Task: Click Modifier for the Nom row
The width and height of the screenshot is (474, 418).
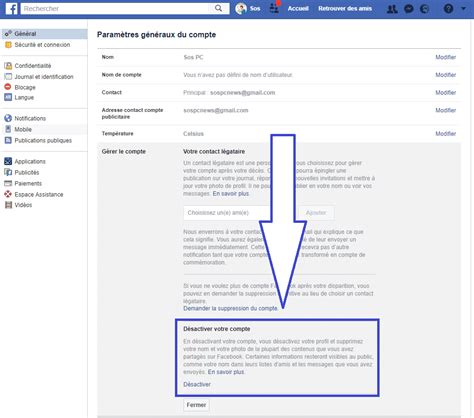Action: [446, 57]
